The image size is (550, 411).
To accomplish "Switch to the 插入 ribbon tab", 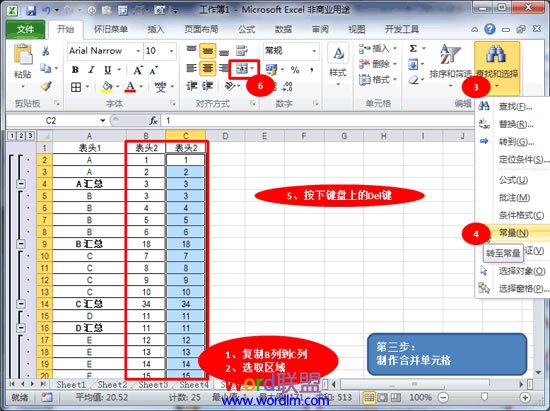I will [156, 29].
